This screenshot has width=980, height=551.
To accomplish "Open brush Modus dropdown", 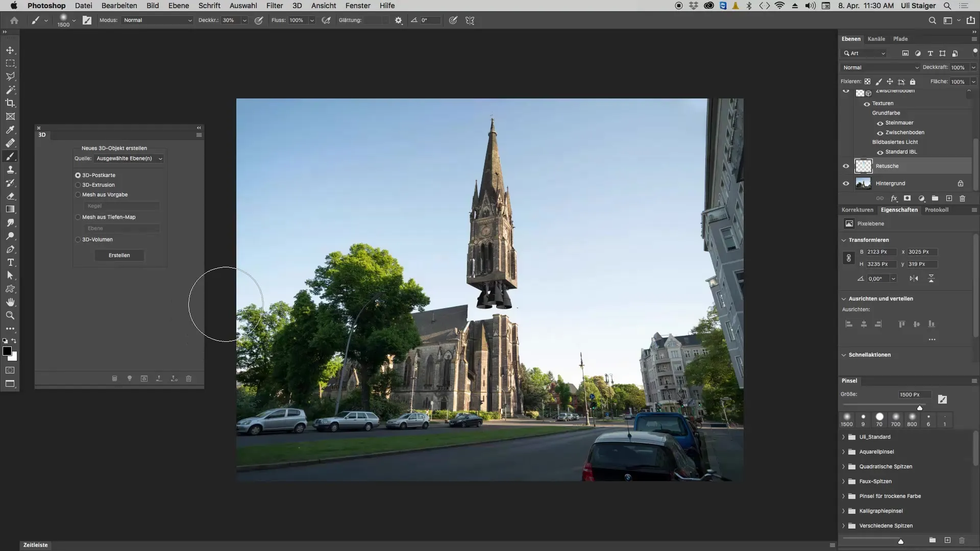I will pyautogui.click(x=157, y=20).
